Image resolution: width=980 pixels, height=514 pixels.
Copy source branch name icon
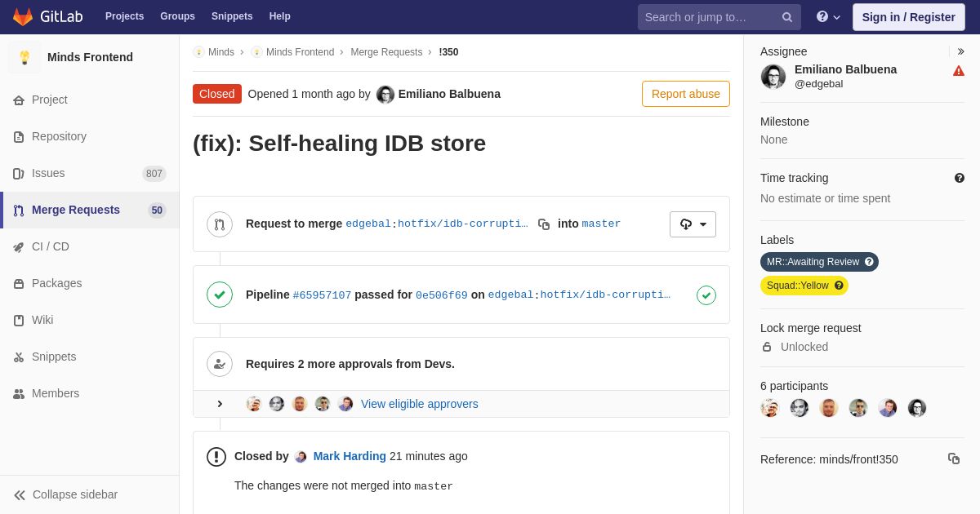(x=544, y=224)
